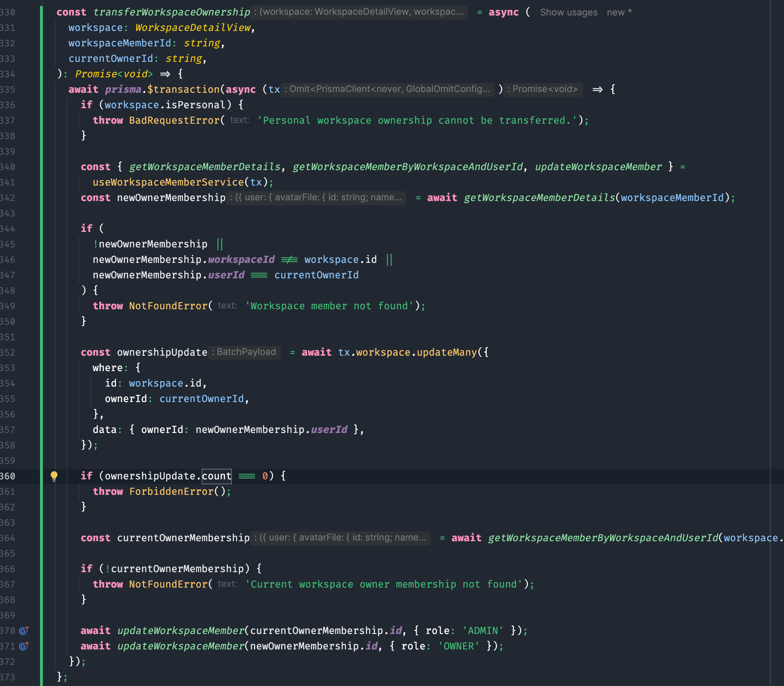The image size is (784, 686).
Task: Click the highlighted 'count' identifier on line 360
Action: pyautogui.click(x=217, y=476)
